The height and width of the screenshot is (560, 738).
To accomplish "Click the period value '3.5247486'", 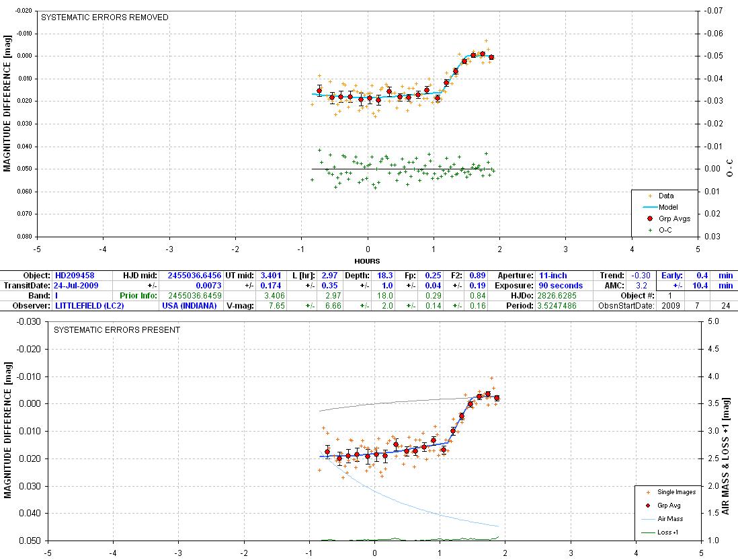I will click(x=557, y=305).
